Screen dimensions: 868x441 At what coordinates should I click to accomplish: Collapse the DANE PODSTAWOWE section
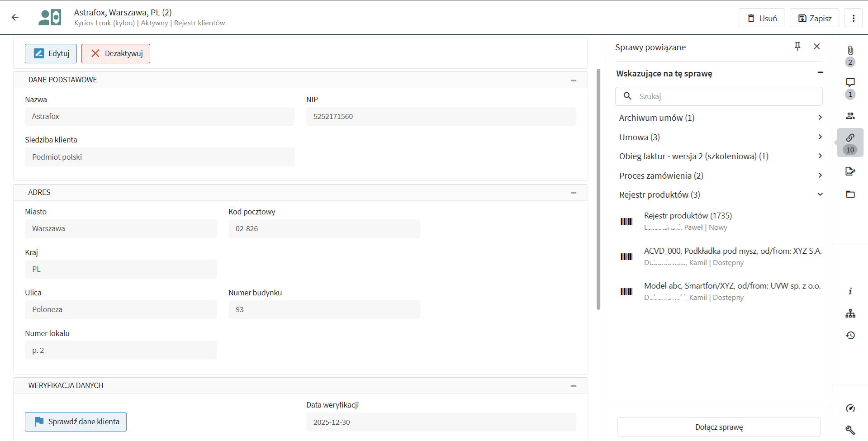(573, 81)
